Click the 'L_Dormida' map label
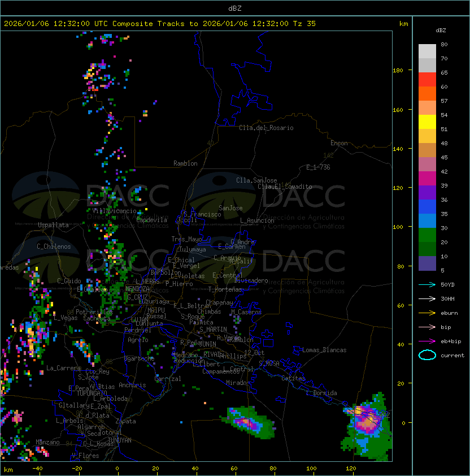 321,393
